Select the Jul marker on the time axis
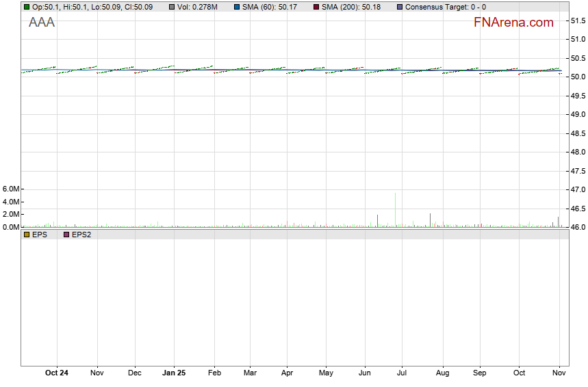This screenshot has width=588, height=387. click(x=402, y=373)
